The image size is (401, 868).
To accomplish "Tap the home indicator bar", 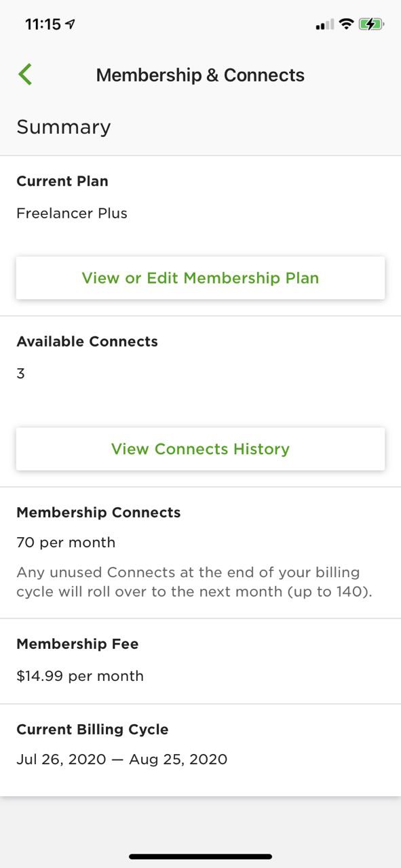I will pos(200,856).
